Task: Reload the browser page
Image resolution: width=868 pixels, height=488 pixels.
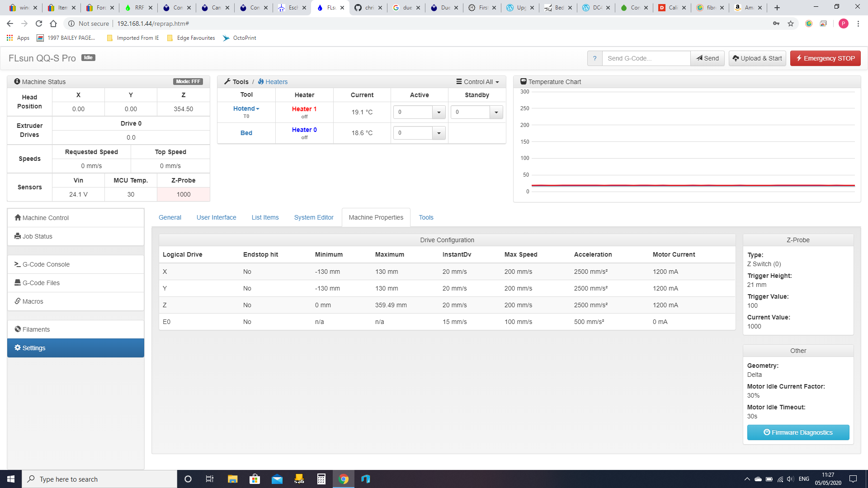Action: 39,23
